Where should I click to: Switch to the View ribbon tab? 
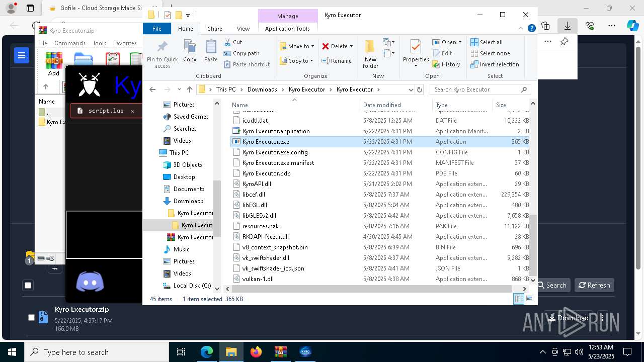(243, 29)
